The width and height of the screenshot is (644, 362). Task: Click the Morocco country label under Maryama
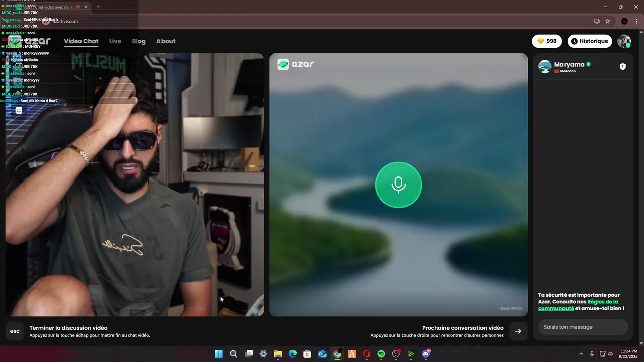pyautogui.click(x=565, y=71)
